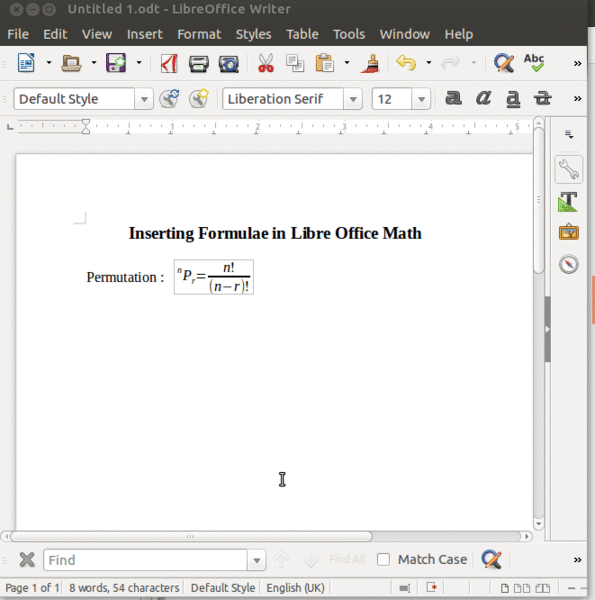Export directly as PDF icon
Viewport: 595px width, 600px height.
point(169,63)
